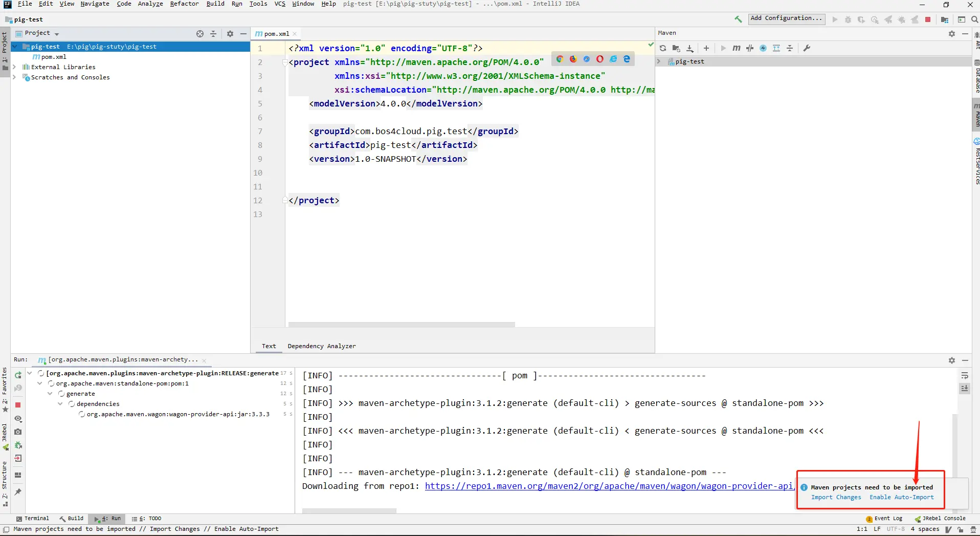Open Search Everywhere magnifier icon
Image resolution: width=980 pixels, height=536 pixels.
(975, 19)
